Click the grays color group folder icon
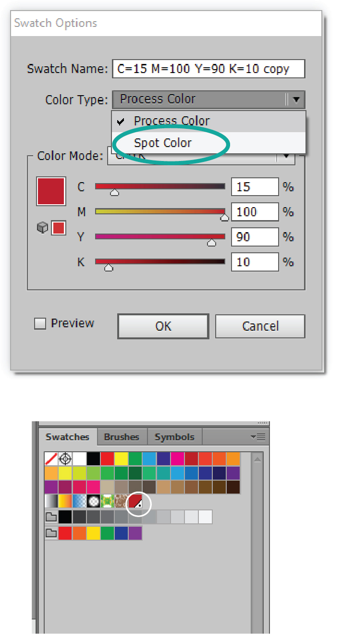 51,517
